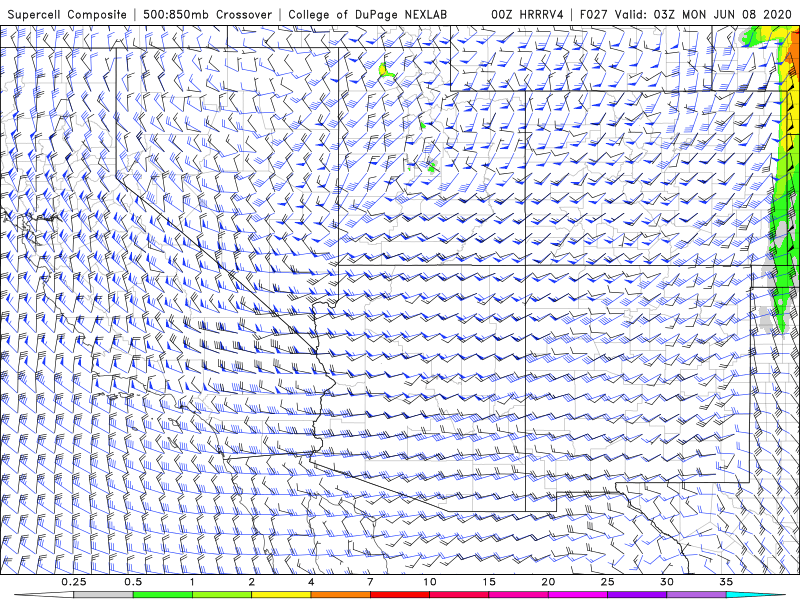Click the '10' legend value
Viewport: 800px width, 600px height.
coord(430,582)
